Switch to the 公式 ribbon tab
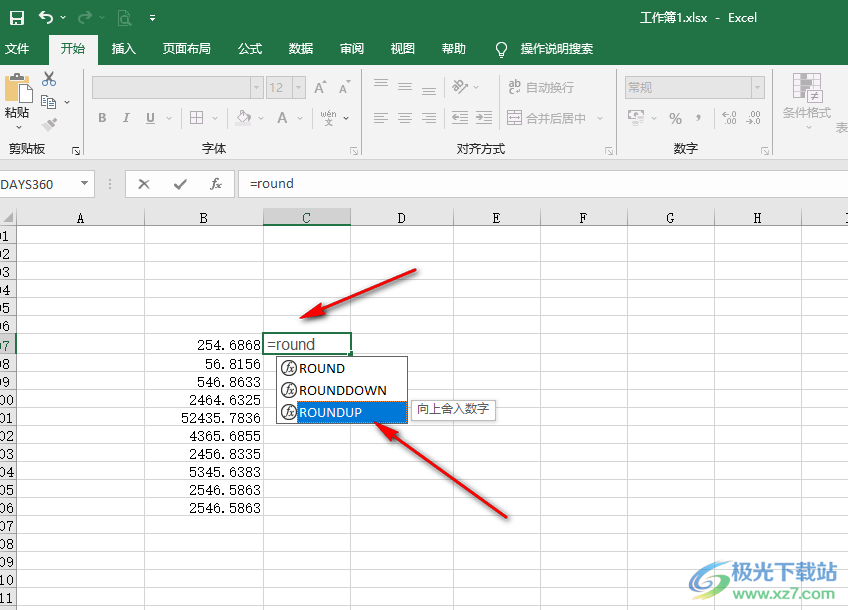 pos(250,49)
